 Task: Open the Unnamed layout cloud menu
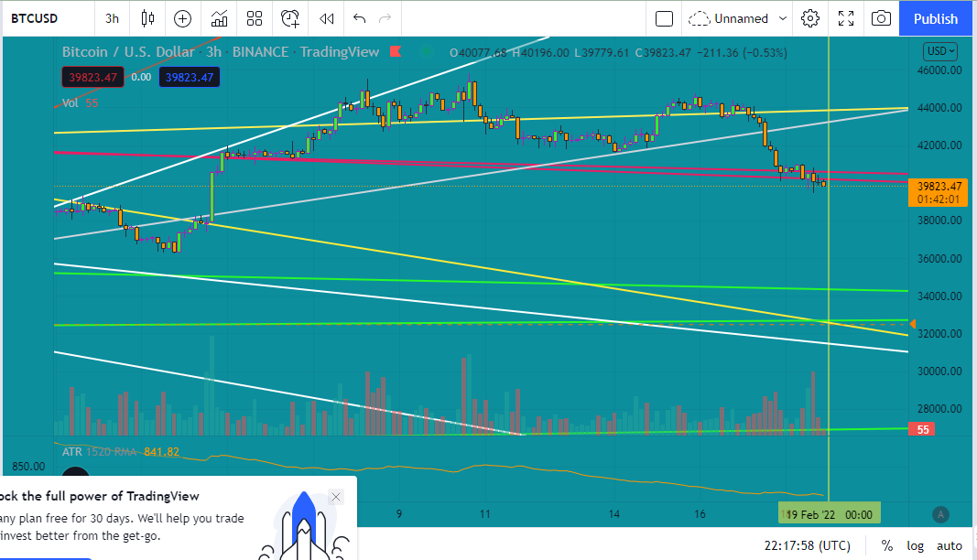728,18
